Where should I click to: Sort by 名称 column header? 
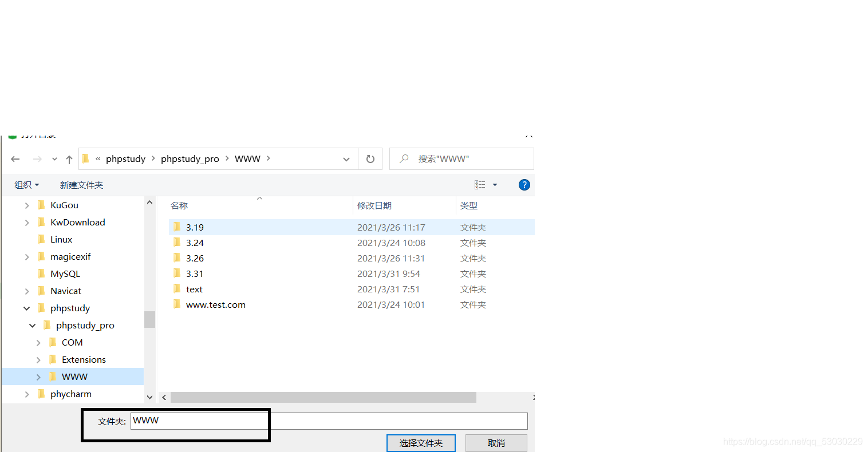179,205
